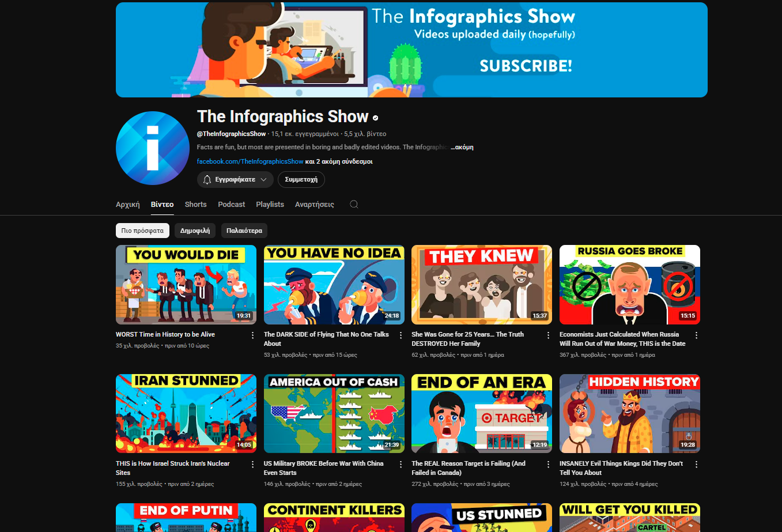Open options menu for US Military BROKE video
This screenshot has height=532, width=782.
pos(401,464)
